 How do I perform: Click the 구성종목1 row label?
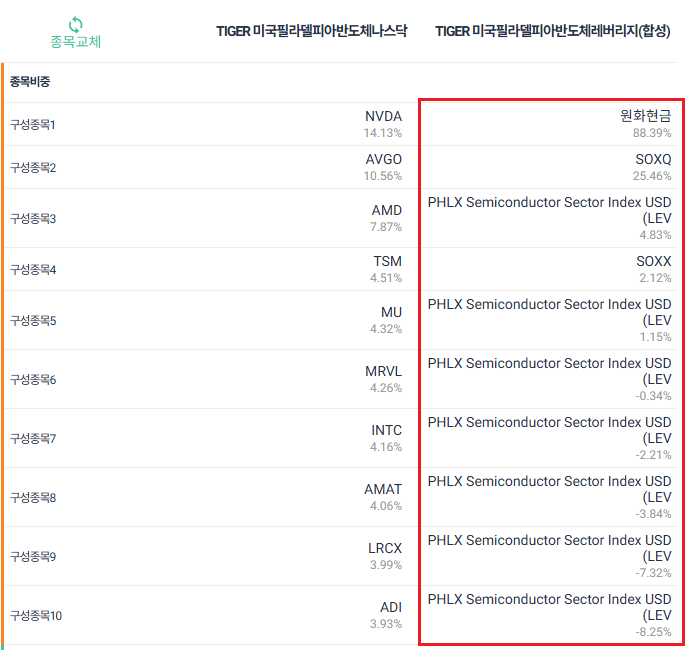tap(32, 125)
